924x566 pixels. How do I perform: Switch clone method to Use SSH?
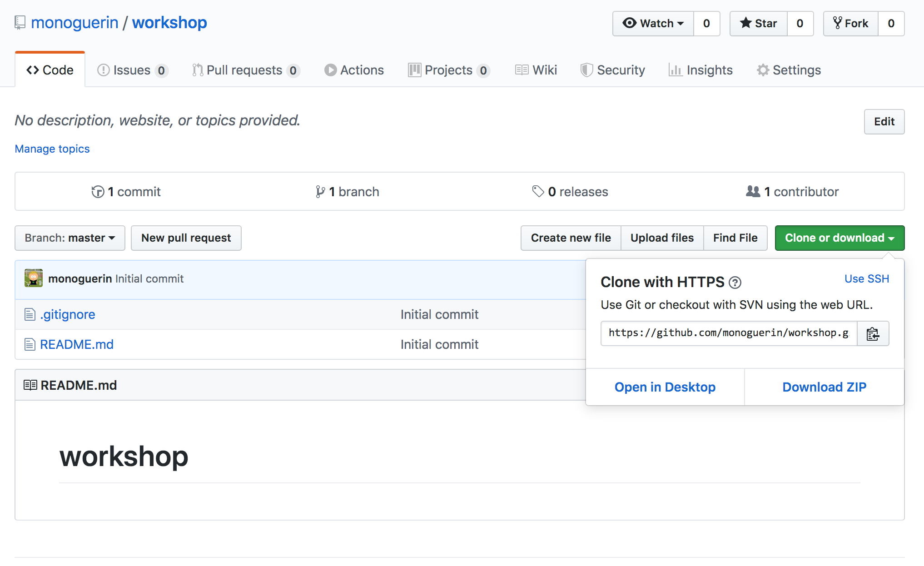(866, 279)
